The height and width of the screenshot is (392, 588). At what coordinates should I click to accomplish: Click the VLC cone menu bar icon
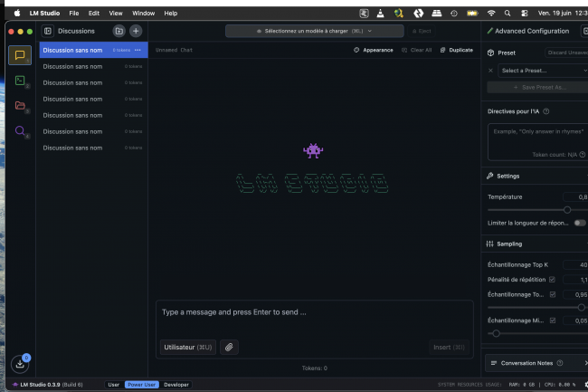(x=380, y=14)
